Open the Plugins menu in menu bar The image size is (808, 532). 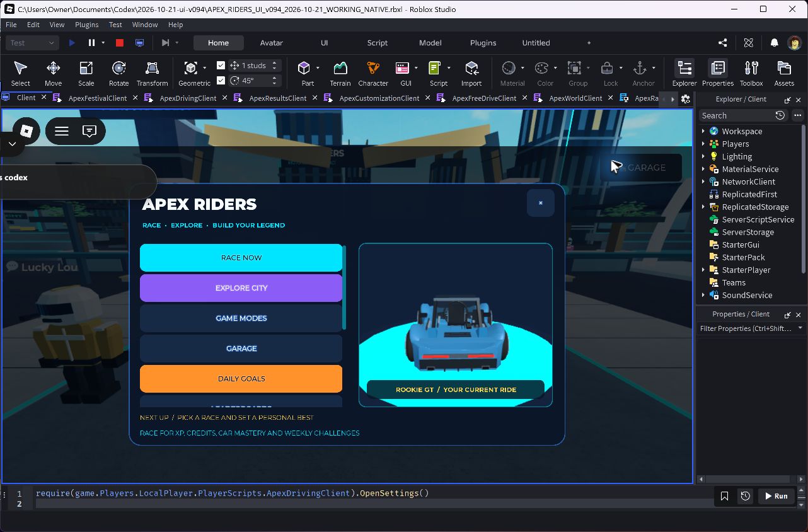[86, 25]
